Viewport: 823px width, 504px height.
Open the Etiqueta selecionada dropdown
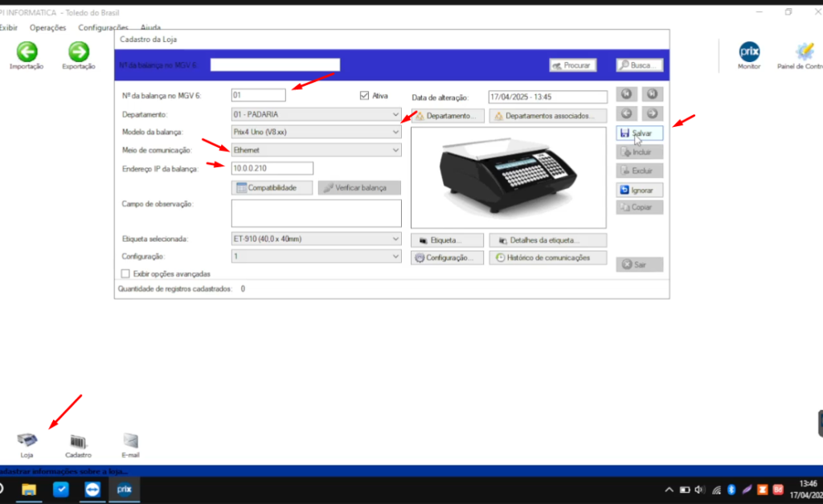[x=395, y=239]
